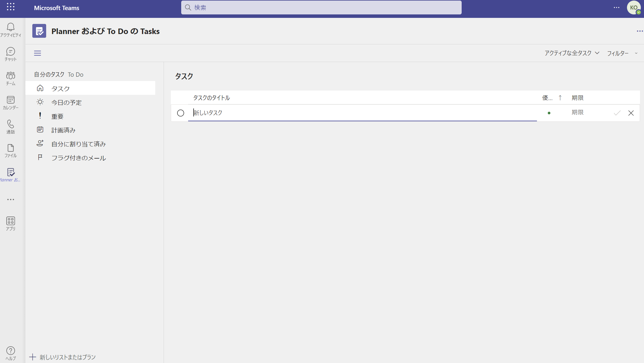The height and width of the screenshot is (363, 644).
Task: Click the Microsoft Teams title
Action: click(57, 8)
